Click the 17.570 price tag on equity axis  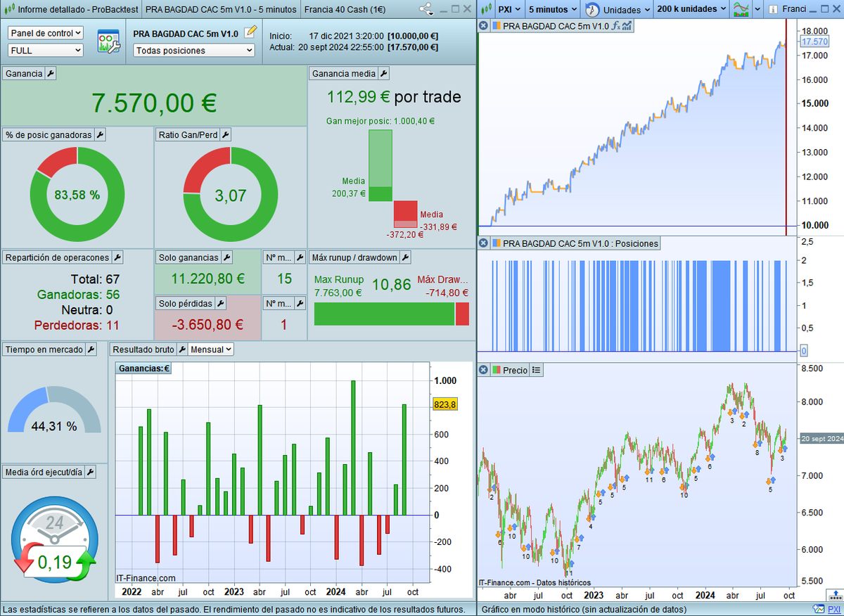[814, 42]
